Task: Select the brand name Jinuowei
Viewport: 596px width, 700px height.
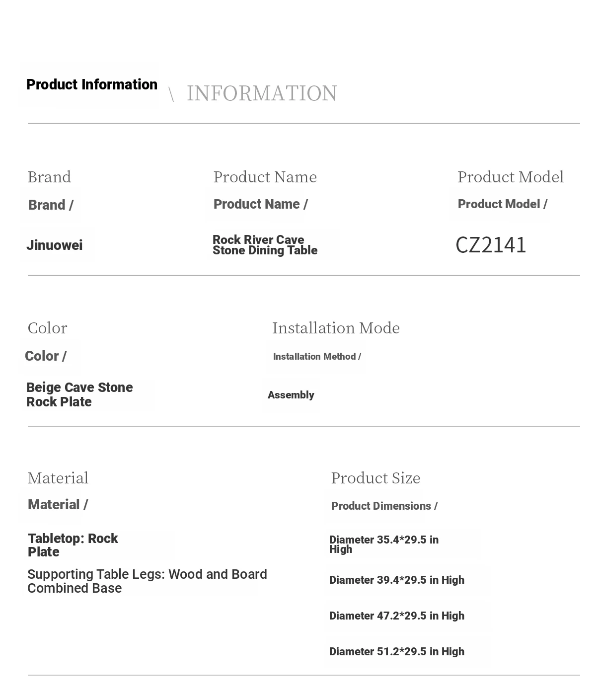Action: (x=55, y=245)
